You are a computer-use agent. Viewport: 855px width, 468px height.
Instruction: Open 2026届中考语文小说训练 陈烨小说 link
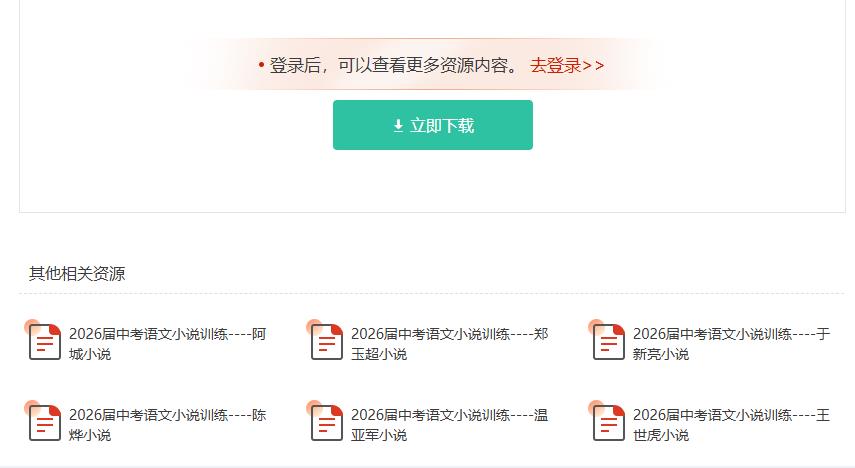pyautogui.click(x=167, y=424)
